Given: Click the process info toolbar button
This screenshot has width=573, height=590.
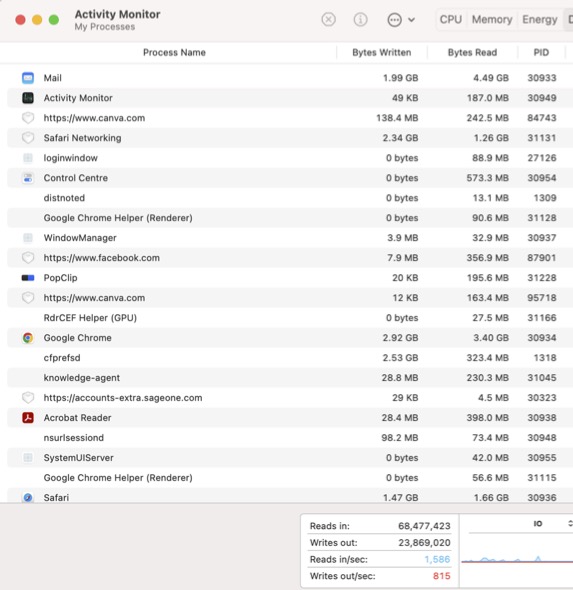Looking at the screenshot, I should (x=360, y=19).
